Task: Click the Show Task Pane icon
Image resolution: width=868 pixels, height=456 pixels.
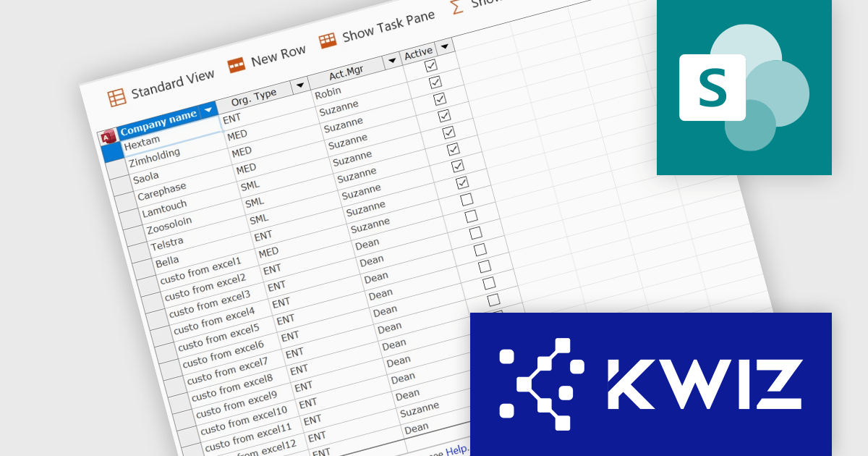Action: [329, 41]
